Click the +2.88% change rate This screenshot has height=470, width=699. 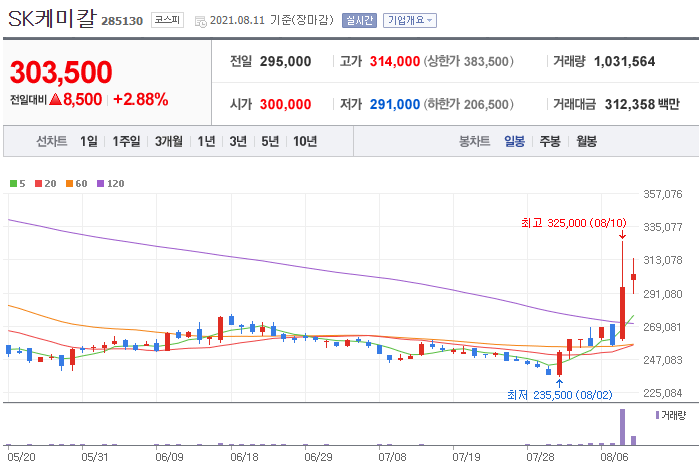[141, 99]
